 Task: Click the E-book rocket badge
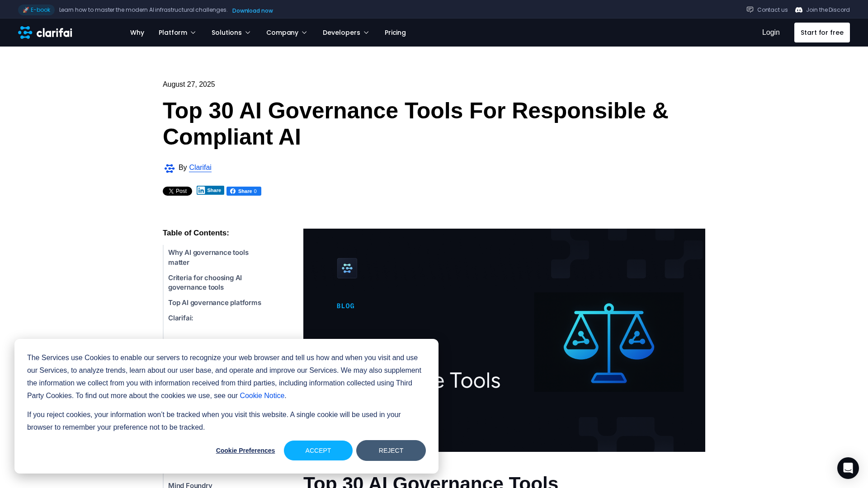tap(36, 10)
